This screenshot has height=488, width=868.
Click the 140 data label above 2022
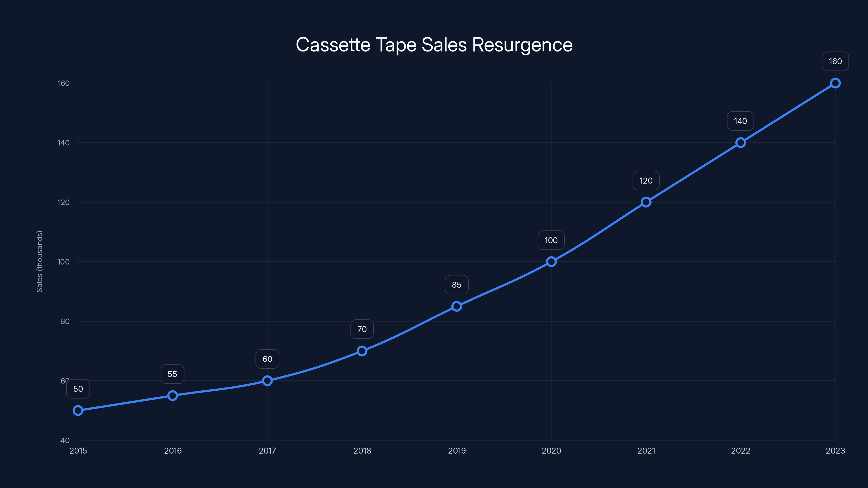click(x=741, y=121)
